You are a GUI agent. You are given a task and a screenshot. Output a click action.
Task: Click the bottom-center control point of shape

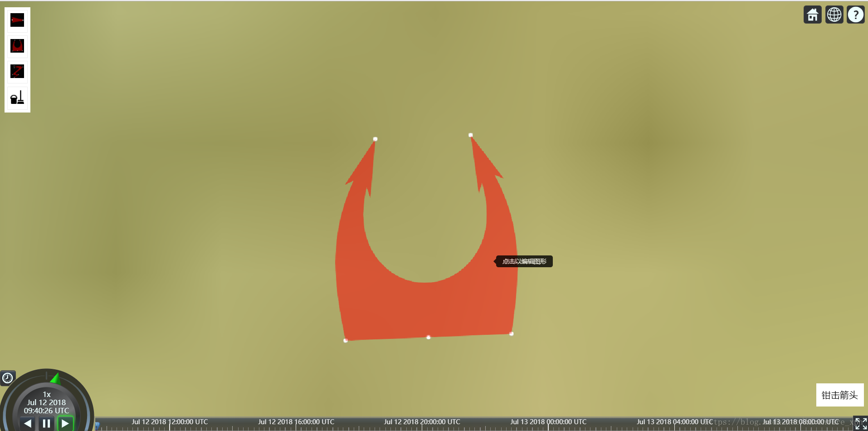click(x=429, y=337)
